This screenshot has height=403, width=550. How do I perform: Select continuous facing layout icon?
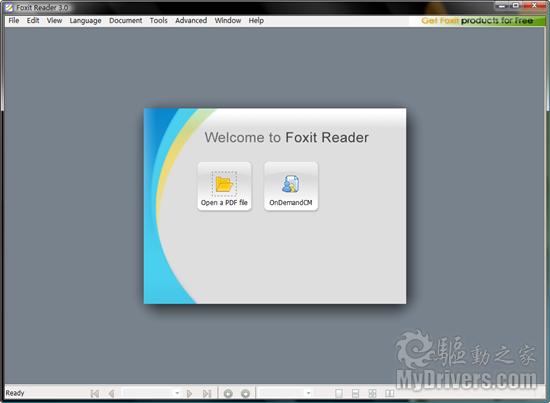pyautogui.click(x=372, y=394)
